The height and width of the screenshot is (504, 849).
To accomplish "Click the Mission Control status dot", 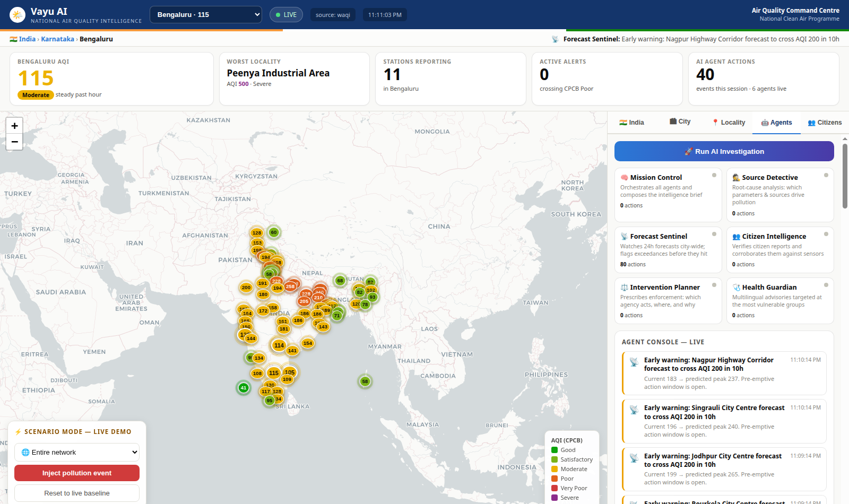I will (x=714, y=175).
